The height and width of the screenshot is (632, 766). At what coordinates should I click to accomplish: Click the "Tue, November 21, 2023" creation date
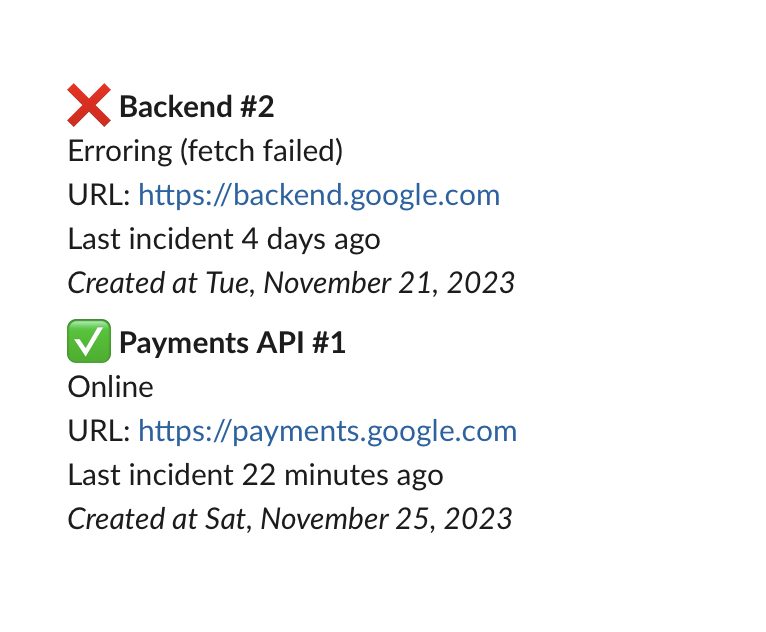pos(360,283)
